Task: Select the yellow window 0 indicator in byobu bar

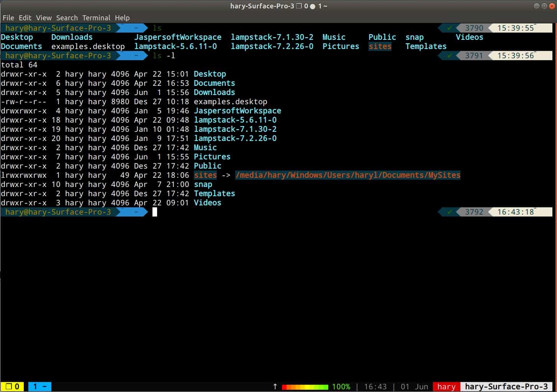Action: pos(11,387)
